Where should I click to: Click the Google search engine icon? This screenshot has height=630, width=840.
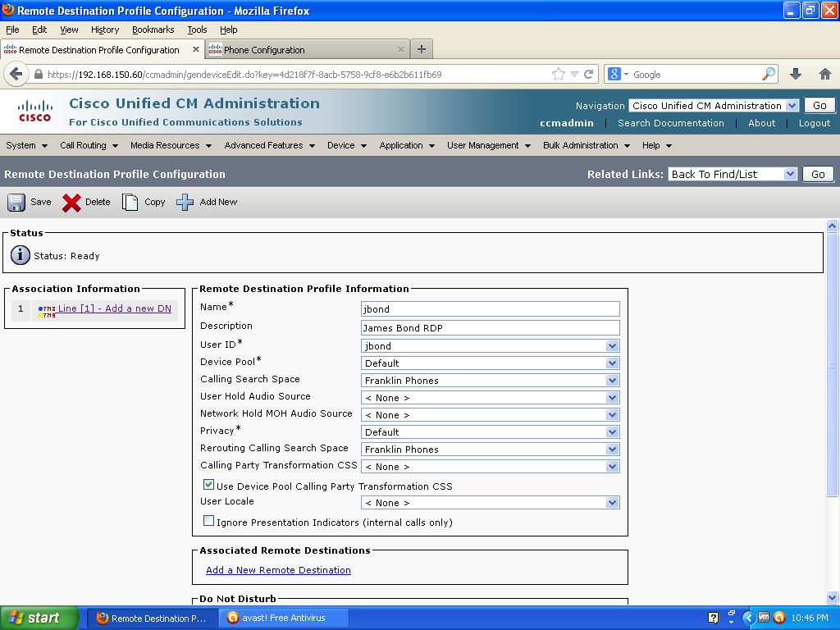[x=614, y=75]
